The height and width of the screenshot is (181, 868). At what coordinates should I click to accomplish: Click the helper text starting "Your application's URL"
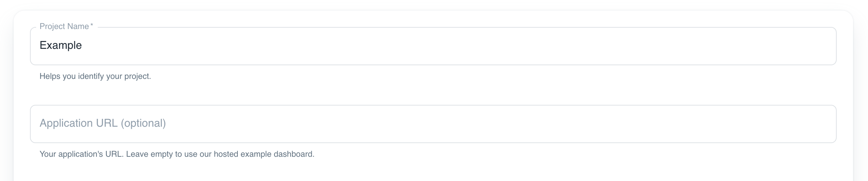[x=176, y=154]
